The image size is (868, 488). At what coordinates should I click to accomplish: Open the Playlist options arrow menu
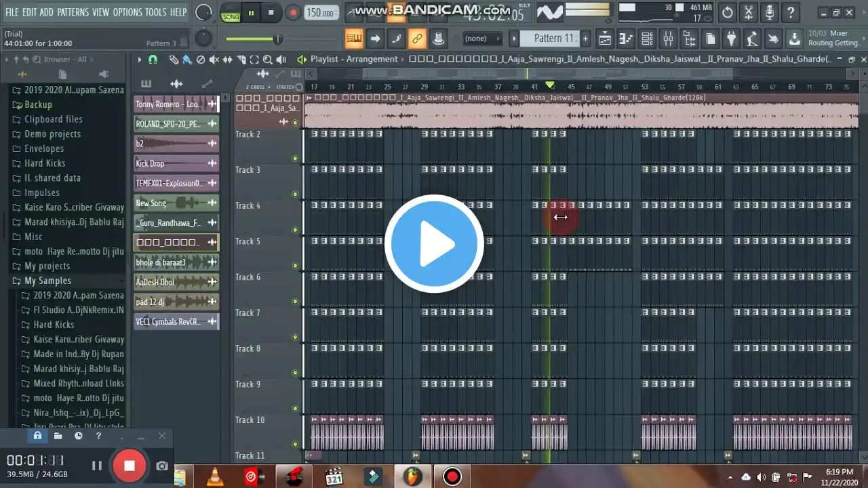[x=140, y=60]
